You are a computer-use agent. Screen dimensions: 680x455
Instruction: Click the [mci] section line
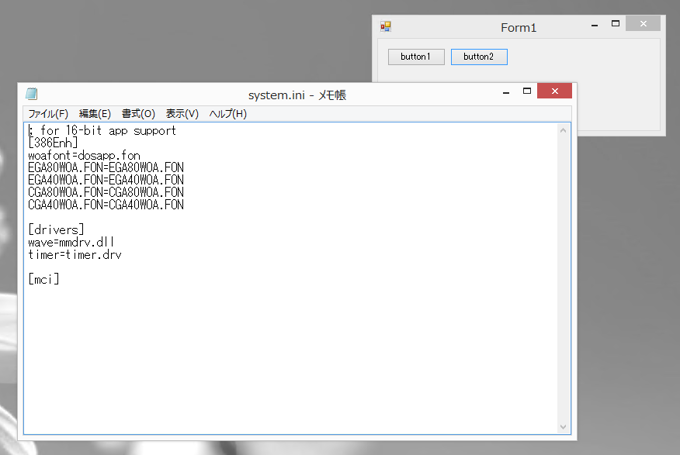tap(43, 279)
